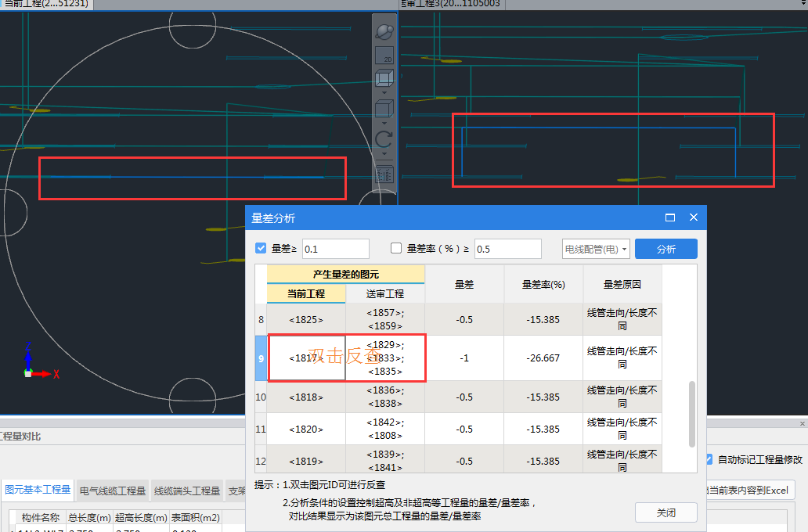
Task: Open the 电线配管(电) dropdown
Action: tap(596, 249)
